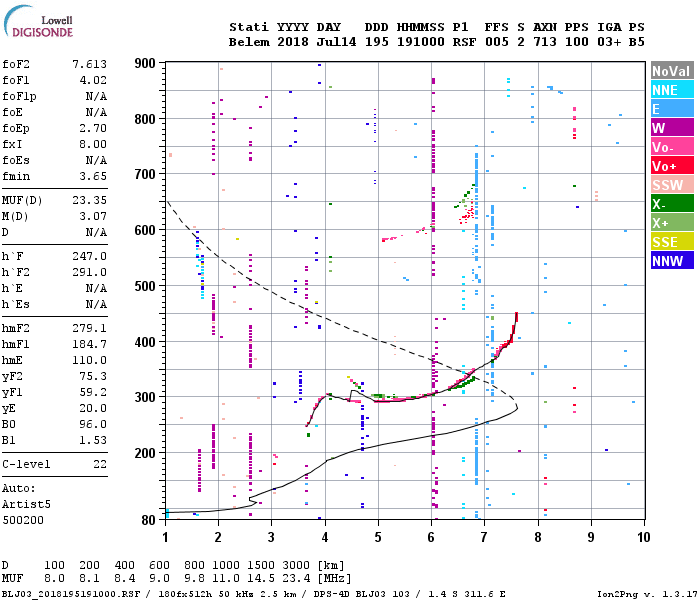700x600 pixels.
Task: Select the dark green X- legend swatch
Action: click(x=672, y=204)
